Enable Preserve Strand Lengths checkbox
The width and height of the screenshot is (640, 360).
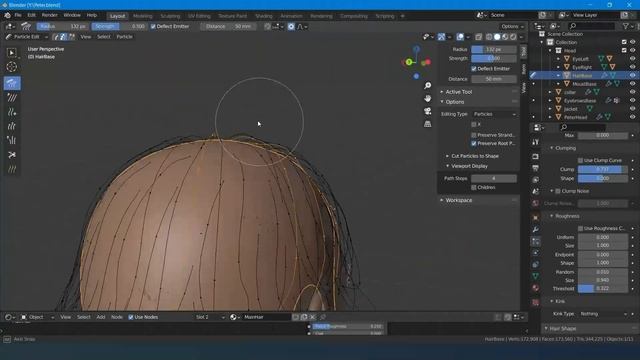click(x=474, y=135)
